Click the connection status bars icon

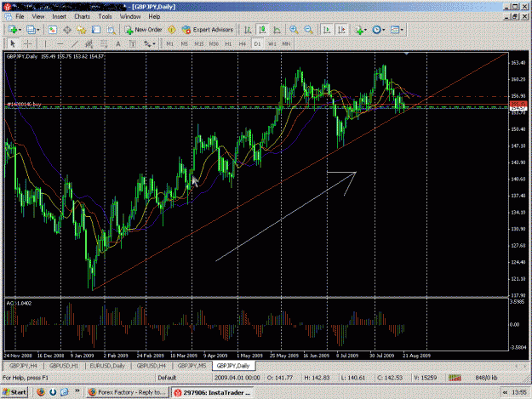click(x=455, y=377)
